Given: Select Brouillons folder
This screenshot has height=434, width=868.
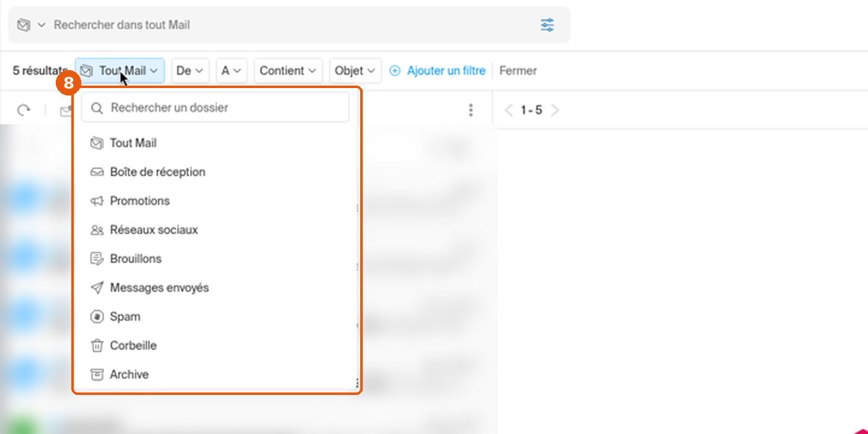Looking at the screenshot, I should (x=215, y=259).
